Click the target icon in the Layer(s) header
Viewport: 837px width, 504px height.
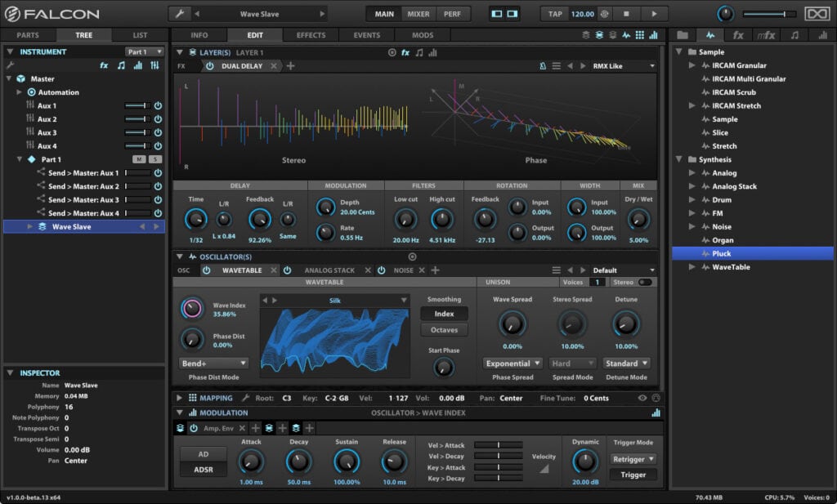pyautogui.click(x=392, y=52)
